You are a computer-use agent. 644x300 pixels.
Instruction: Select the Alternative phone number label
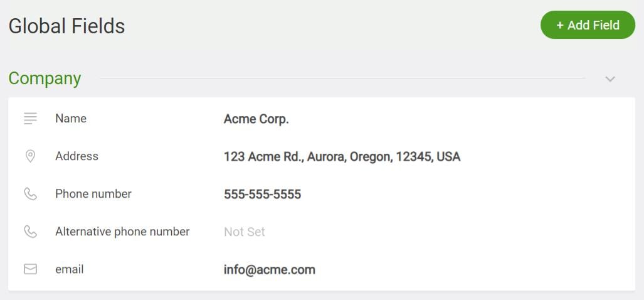122,232
